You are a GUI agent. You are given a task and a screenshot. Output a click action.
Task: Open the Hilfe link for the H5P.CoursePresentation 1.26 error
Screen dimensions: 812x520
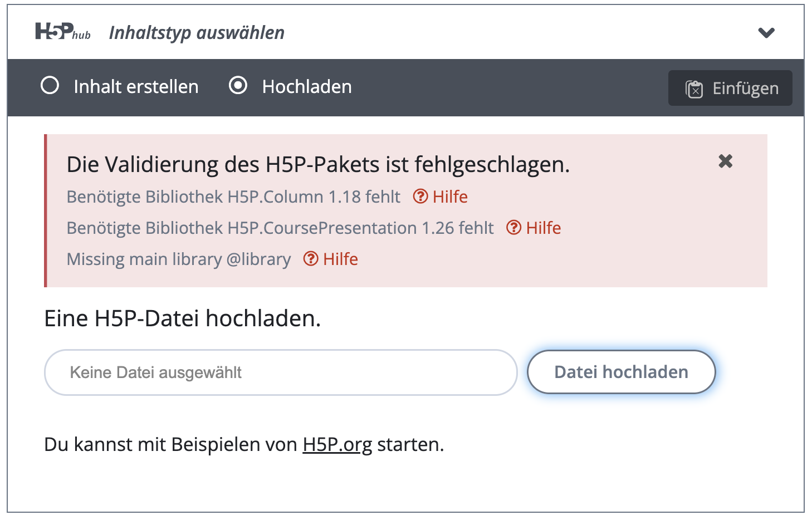tap(543, 228)
